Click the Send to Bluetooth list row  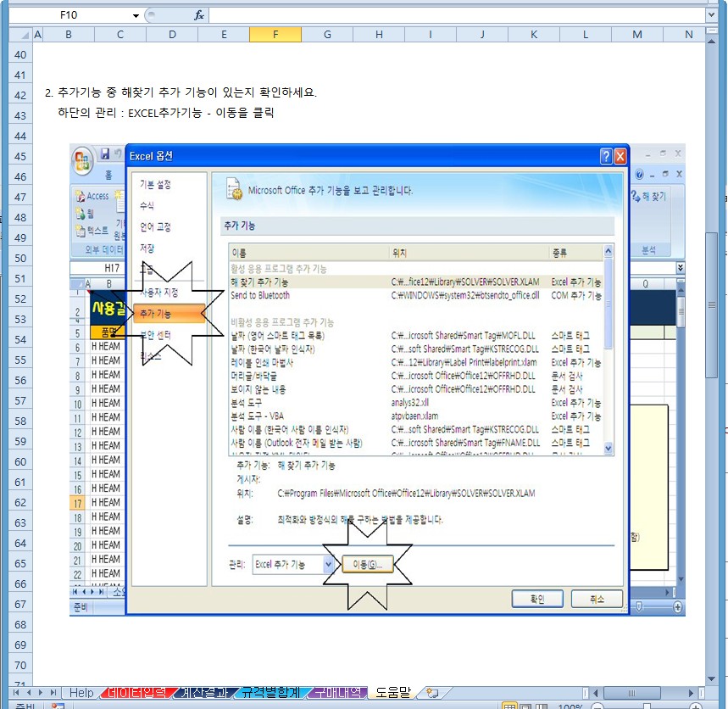tap(416, 295)
